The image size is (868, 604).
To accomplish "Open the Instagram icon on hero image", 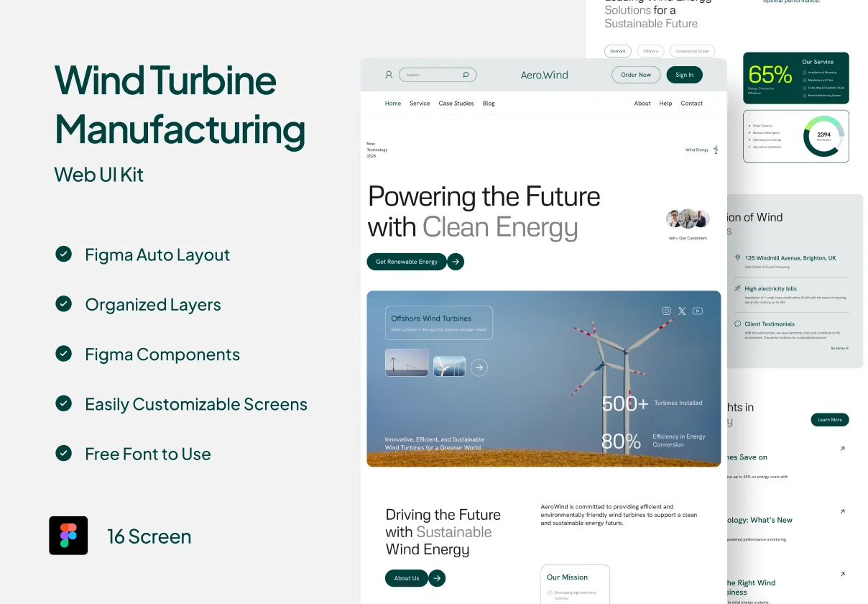I will 666,311.
